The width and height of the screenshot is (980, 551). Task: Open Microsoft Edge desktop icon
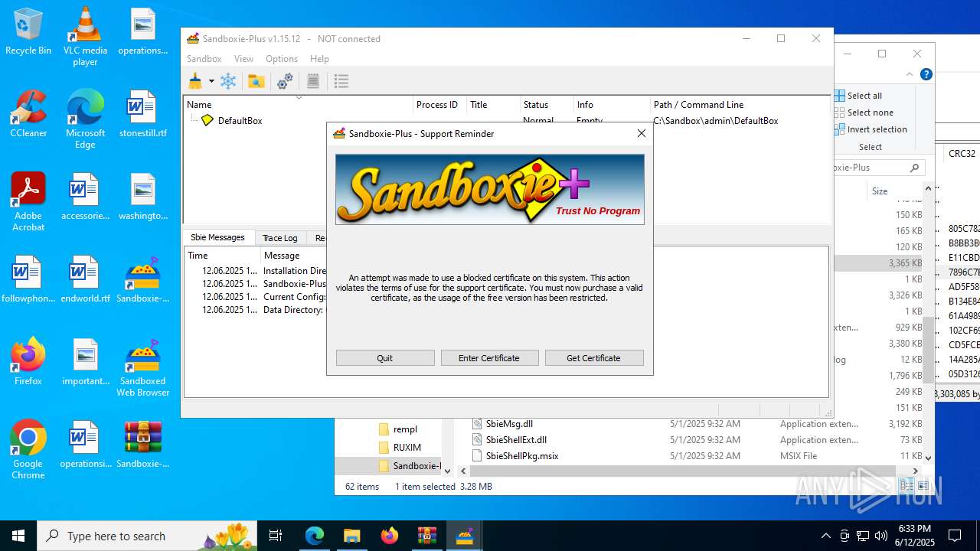85,119
